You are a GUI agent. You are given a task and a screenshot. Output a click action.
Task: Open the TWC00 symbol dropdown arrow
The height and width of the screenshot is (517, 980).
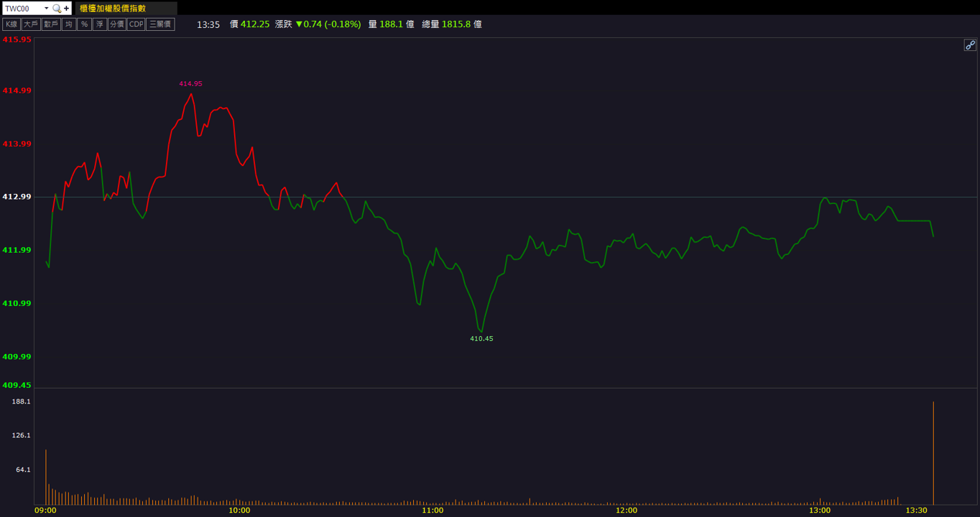pos(47,9)
